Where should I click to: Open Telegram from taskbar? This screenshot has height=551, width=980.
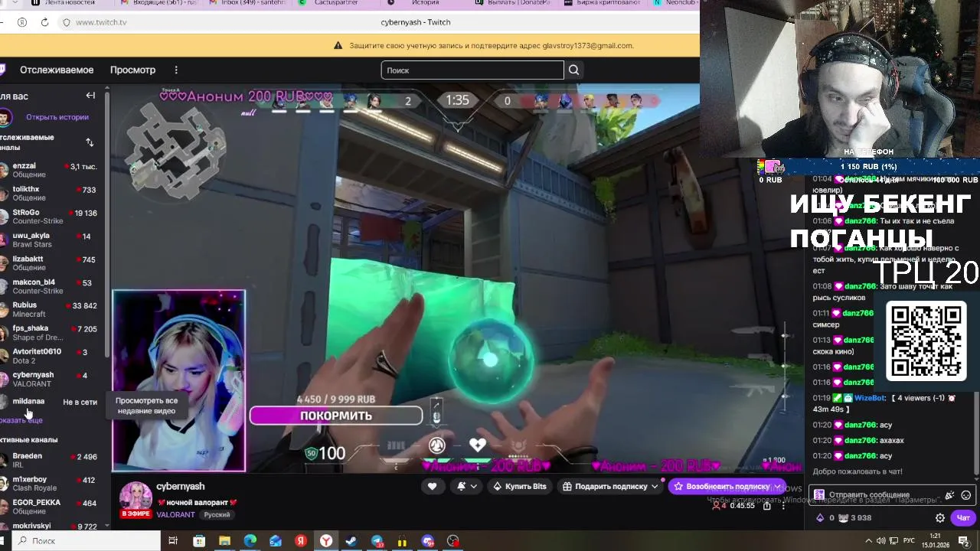(377, 541)
